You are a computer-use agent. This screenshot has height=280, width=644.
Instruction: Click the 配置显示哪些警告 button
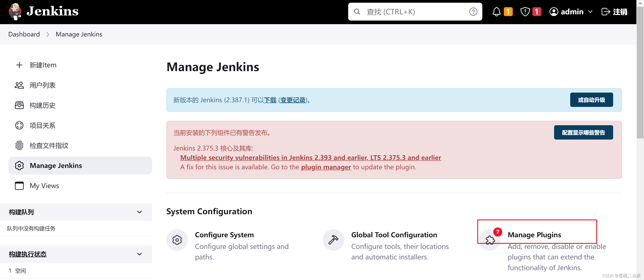coord(583,132)
